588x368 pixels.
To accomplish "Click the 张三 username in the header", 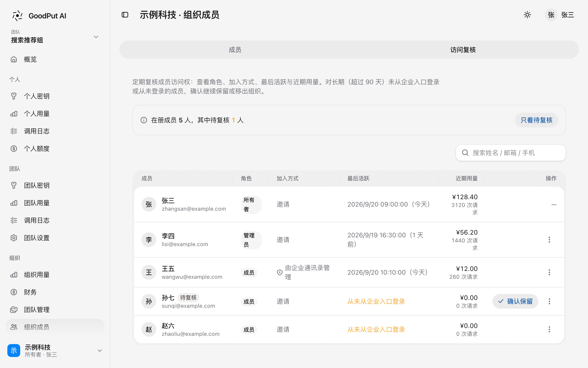I will pyautogui.click(x=568, y=15).
